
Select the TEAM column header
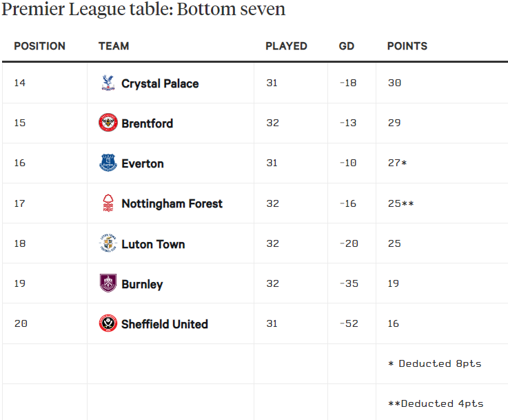click(x=114, y=46)
